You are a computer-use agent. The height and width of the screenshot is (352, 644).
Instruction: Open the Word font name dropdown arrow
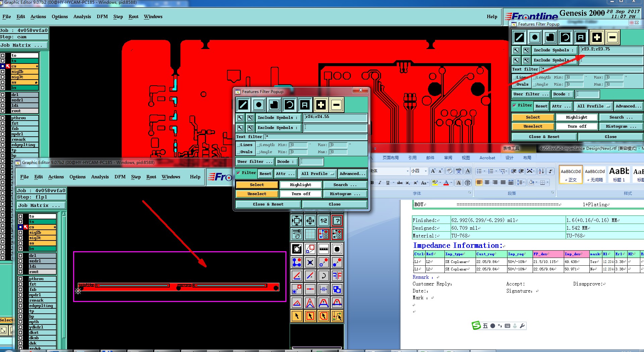(408, 171)
